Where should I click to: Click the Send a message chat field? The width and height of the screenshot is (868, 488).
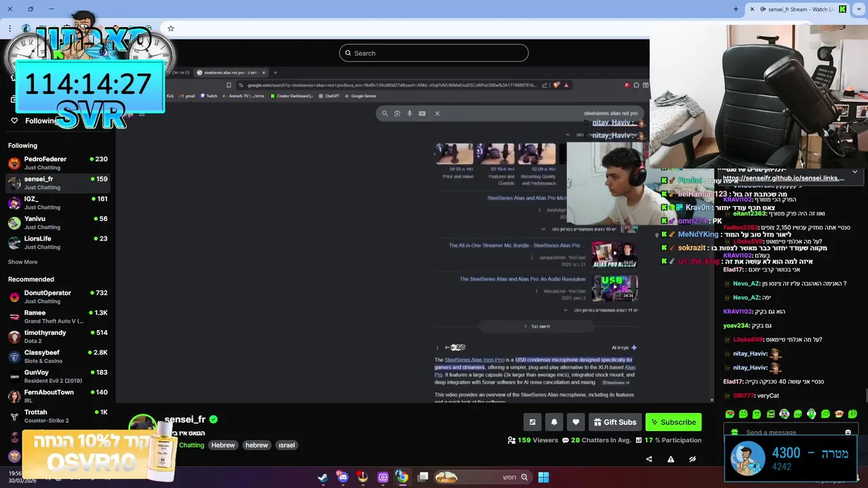coord(790,432)
